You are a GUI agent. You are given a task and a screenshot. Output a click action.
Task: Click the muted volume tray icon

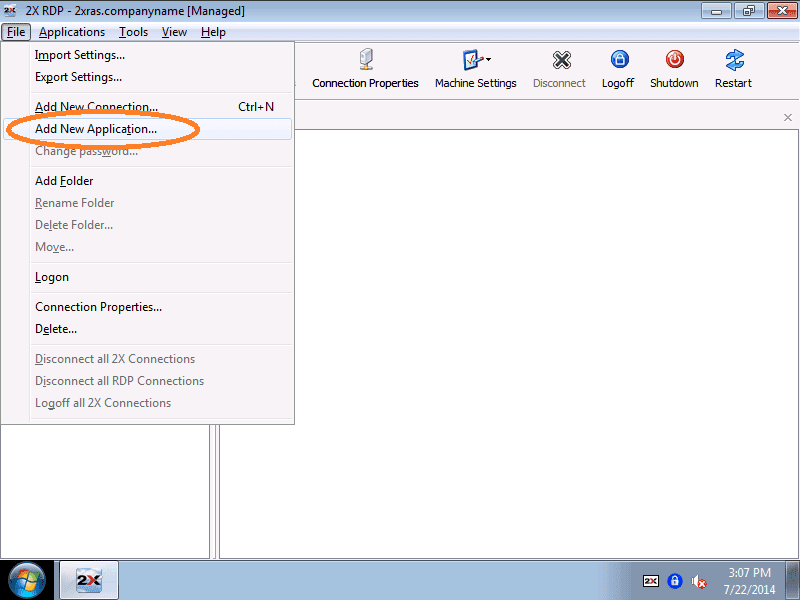point(698,581)
